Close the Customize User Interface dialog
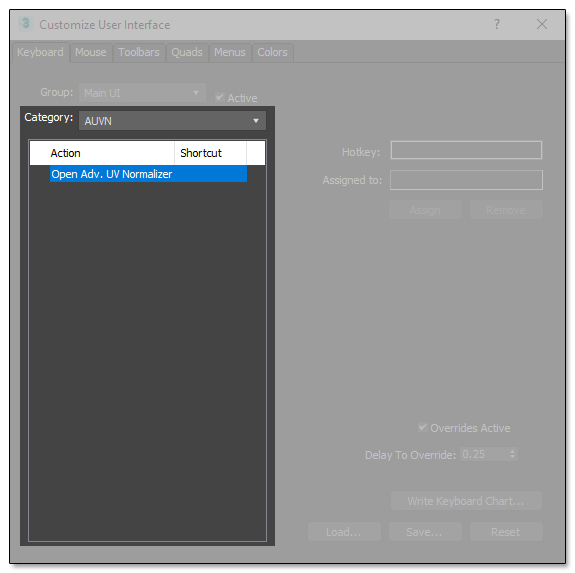The height and width of the screenshot is (573, 575). tap(542, 24)
